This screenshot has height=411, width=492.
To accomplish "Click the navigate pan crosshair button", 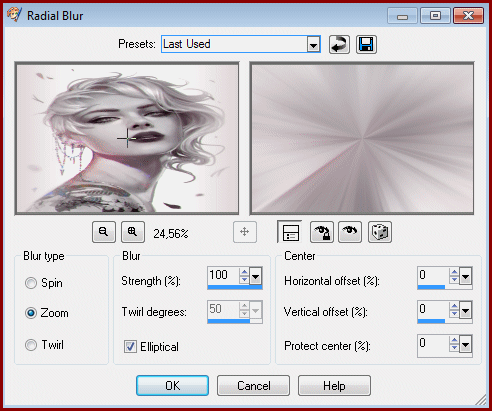I will coord(245,232).
